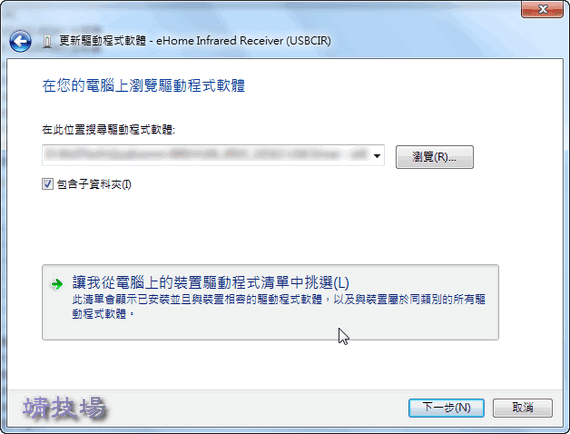Go back using the blue arrow button

(x=20, y=41)
